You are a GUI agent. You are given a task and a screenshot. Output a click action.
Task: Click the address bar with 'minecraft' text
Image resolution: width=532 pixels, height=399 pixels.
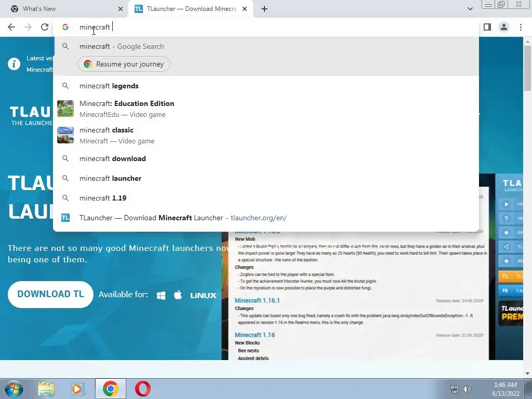(x=265, y=27)
